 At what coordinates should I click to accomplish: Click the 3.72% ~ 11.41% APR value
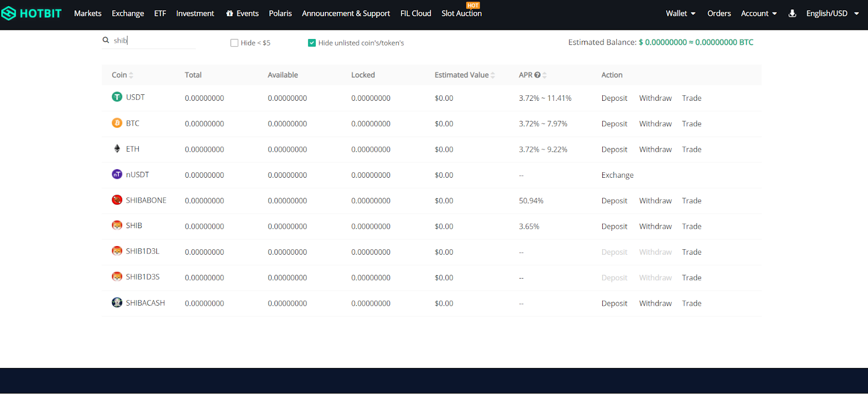545,98
